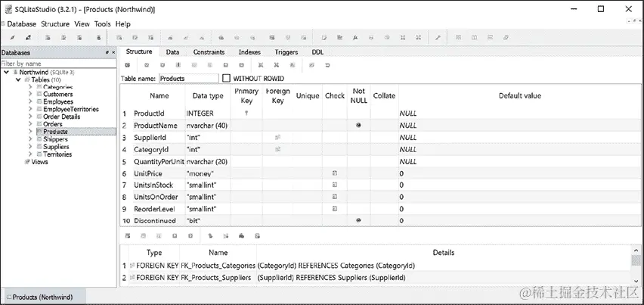Screen dimensions: 644x305
Task: Click the constraints list vertical scrollbar
Action: coord(636,264)
